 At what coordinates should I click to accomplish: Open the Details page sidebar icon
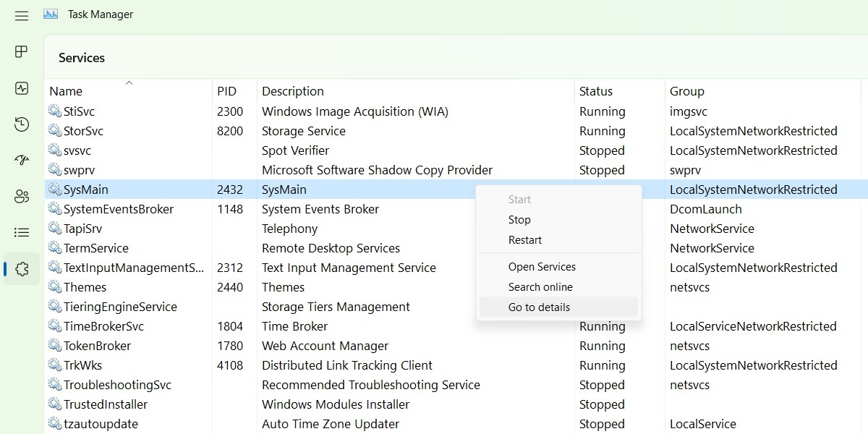[21, 231]
